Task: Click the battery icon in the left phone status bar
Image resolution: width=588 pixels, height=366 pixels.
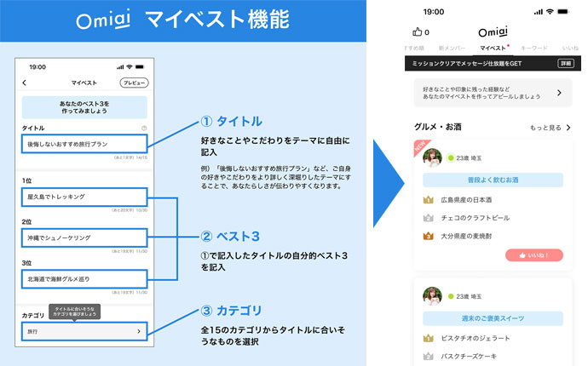Action: coord(140,67)
